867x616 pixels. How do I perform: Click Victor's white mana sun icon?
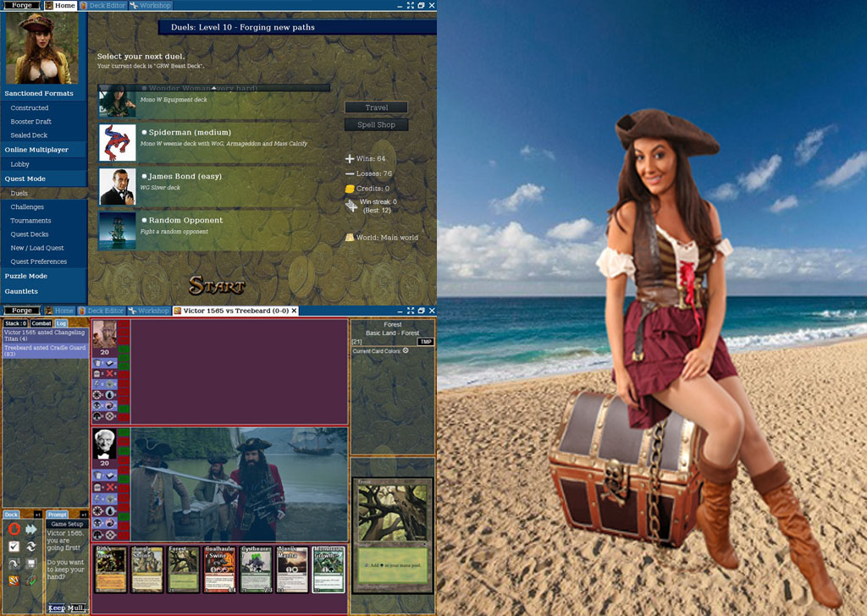98,511
